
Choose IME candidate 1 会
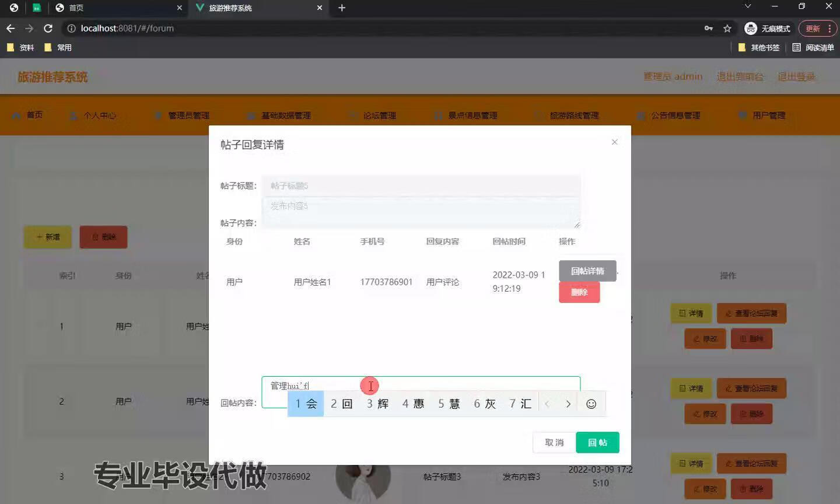[x=306, y=404]
